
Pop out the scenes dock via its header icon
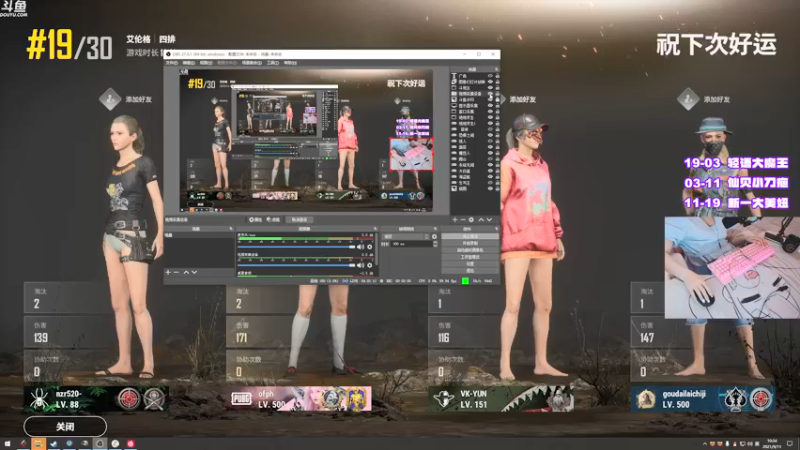click(231, 229)
